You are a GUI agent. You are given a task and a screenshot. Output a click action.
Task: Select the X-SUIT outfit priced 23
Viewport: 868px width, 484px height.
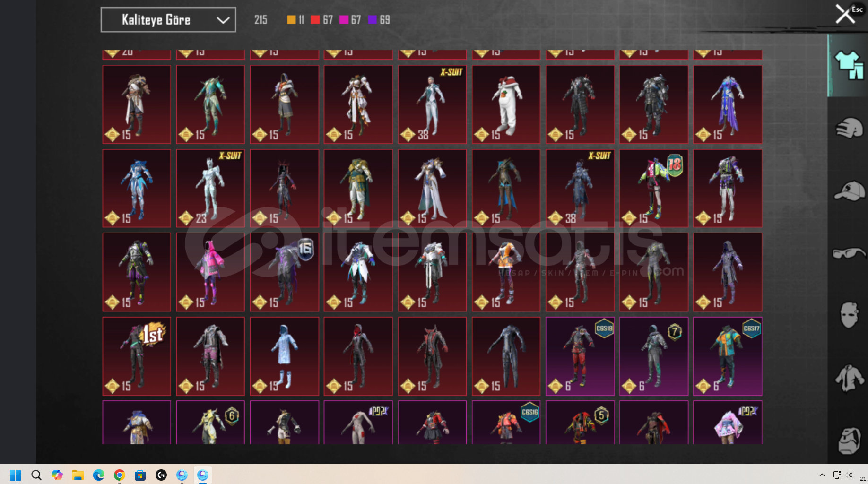pos(210,188)
